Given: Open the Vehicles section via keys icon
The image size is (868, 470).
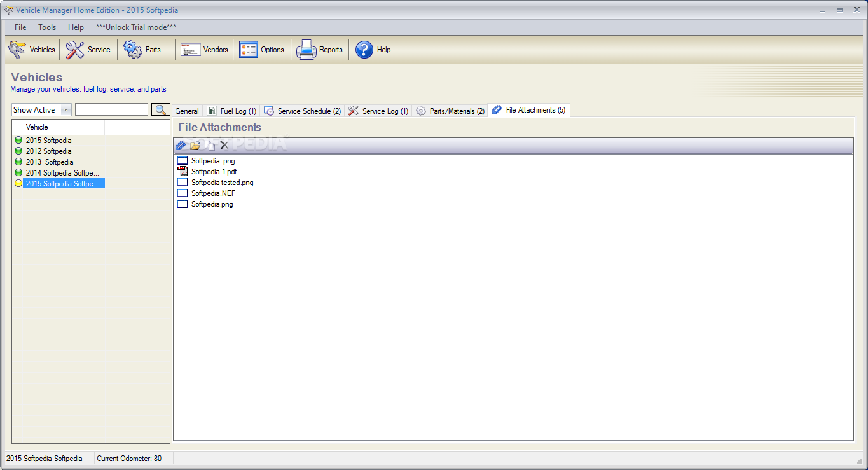Looking at the screenshot, I should pyautogui.click(x=17, y=50).
